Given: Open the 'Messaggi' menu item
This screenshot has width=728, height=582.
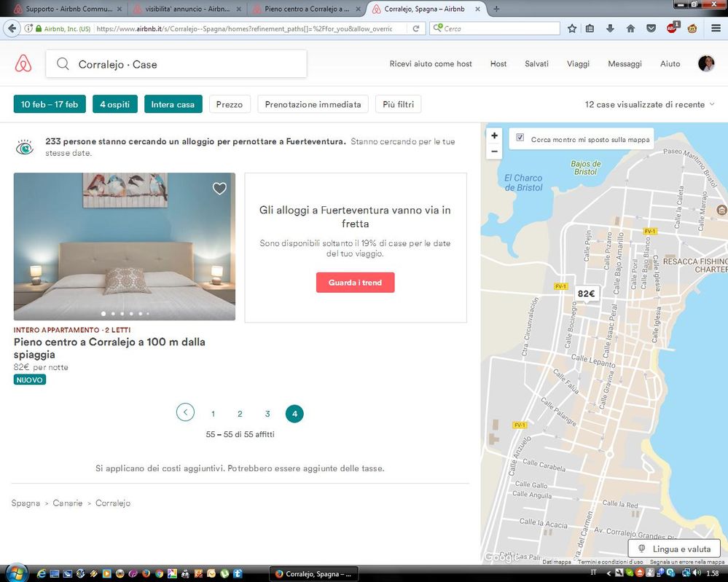Looking at the screenshot, I should pos(625,64).
